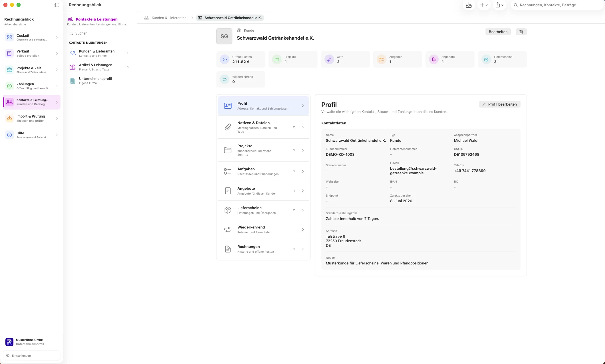Focus the Rechnungen, Kontakte, Beträge search field
This screenshot has height=364, width=605.
(556, 5)
